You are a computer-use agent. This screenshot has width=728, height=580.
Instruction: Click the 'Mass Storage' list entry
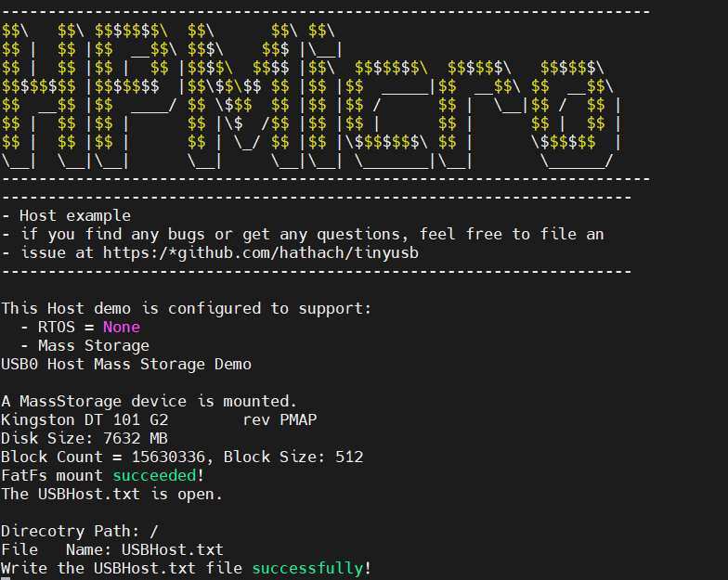[93, 345]
